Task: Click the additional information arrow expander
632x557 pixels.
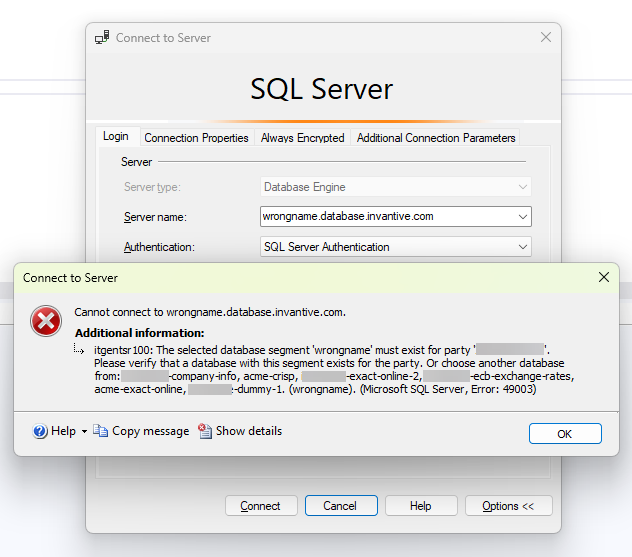Action: point(79,349)
